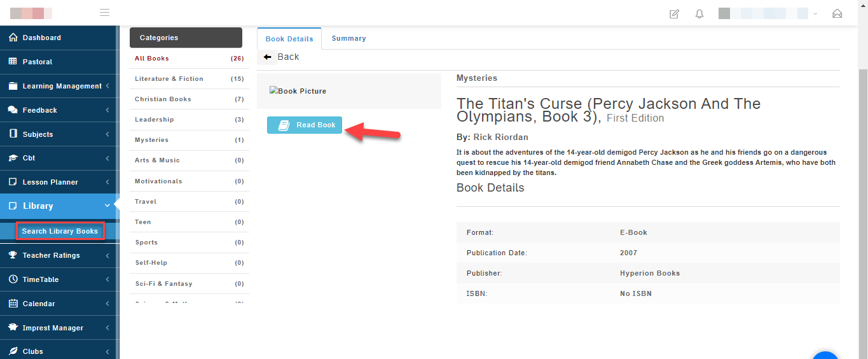This screenshot has width=868, height=359.
Task: Select the Teen category
Action: (189, 222)
